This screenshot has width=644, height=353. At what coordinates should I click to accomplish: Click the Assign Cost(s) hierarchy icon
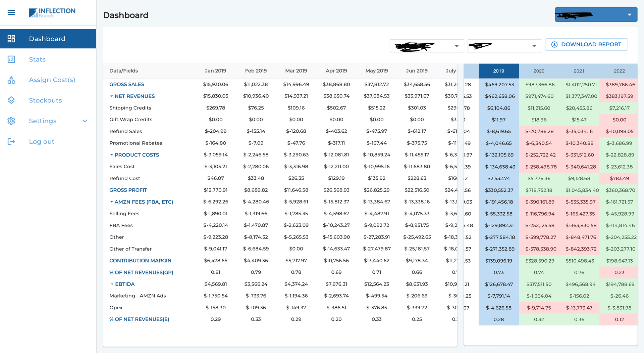pyautogui.click(x=11, y=80)
